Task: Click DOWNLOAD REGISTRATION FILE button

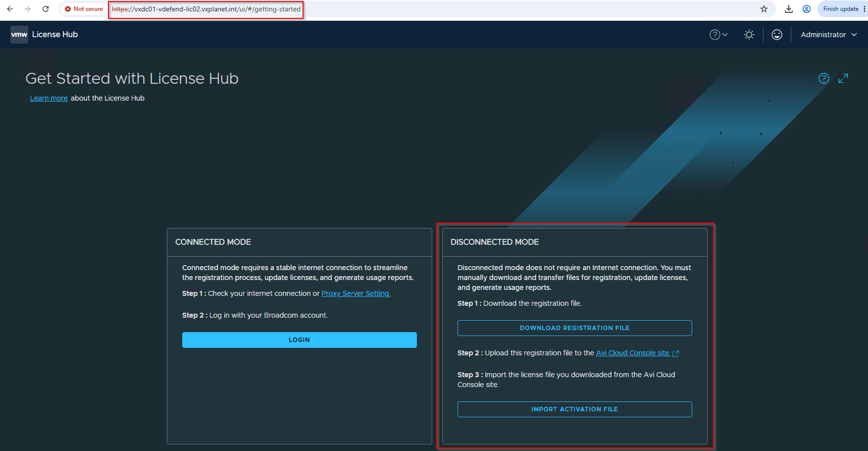Action: 575,328
